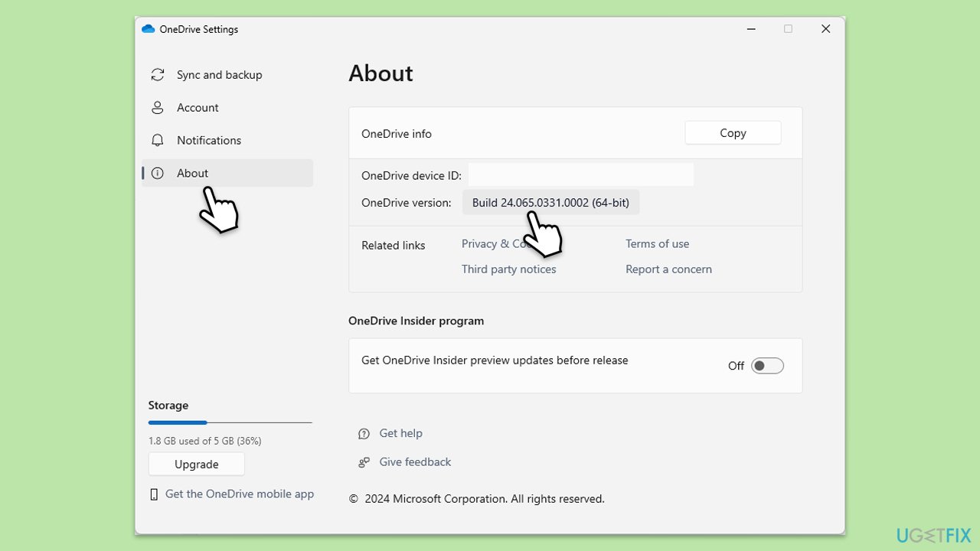Copy the OneDrive info
This screenshot has height=551, width=980.
(732, 132)
